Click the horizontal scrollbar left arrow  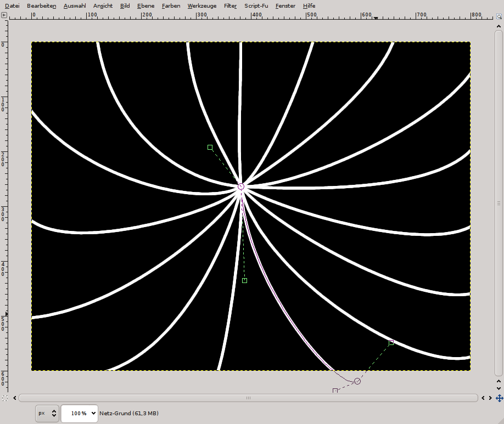pos(15,398)
